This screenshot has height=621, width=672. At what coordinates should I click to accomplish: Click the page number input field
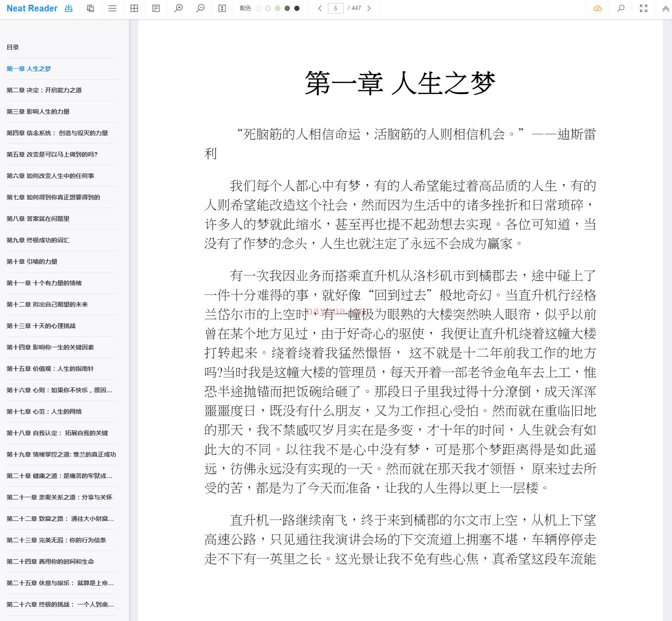[336, 8]
